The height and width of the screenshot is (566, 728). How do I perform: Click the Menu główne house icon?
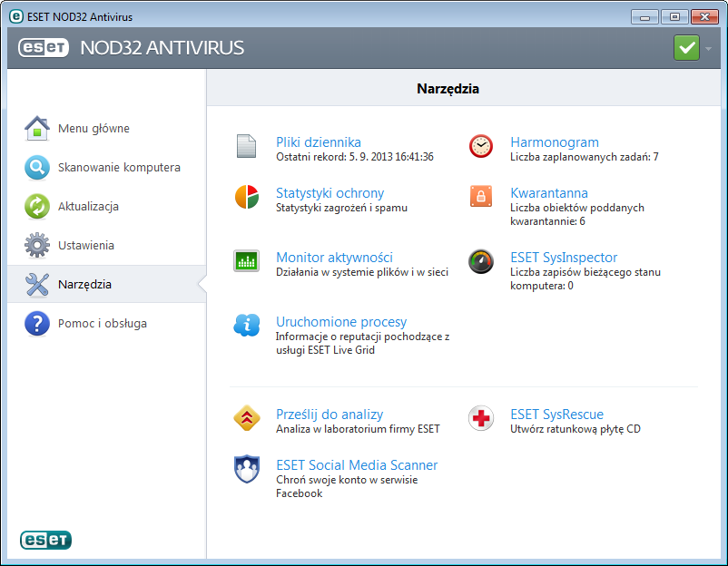(37, 128)
